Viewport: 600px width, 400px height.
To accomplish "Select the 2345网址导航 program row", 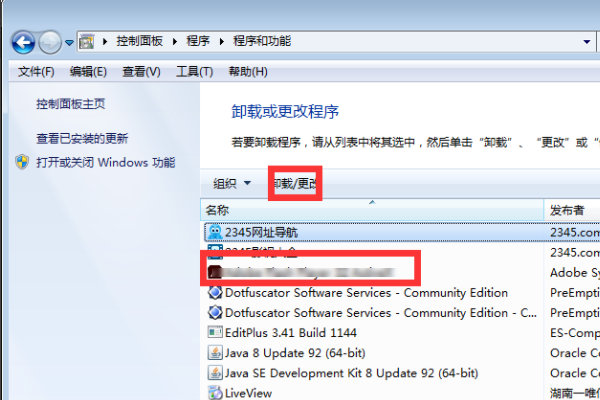I will (402, 232).
